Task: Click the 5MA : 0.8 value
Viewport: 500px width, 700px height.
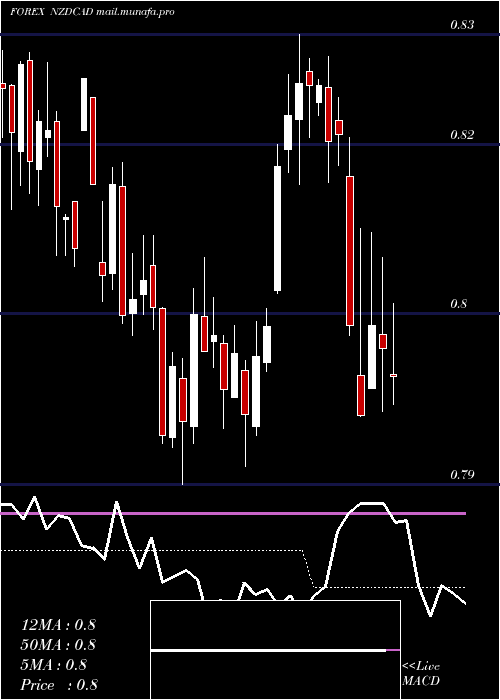Action: coord(54,665)
